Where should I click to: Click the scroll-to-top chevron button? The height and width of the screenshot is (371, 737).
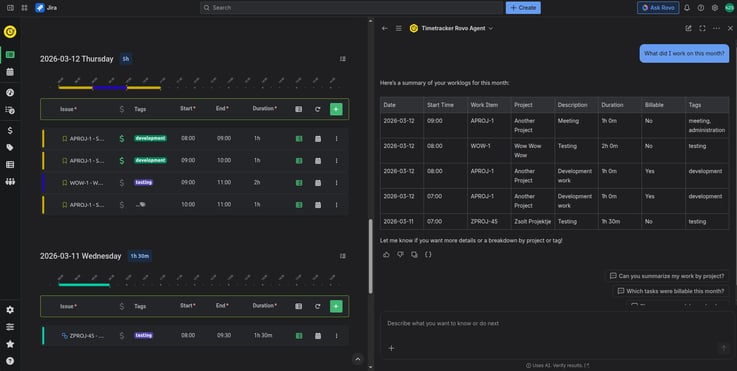pos(358,359)
